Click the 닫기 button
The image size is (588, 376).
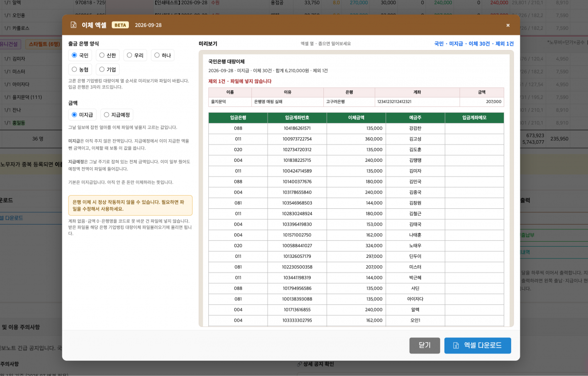click(424, 346)
